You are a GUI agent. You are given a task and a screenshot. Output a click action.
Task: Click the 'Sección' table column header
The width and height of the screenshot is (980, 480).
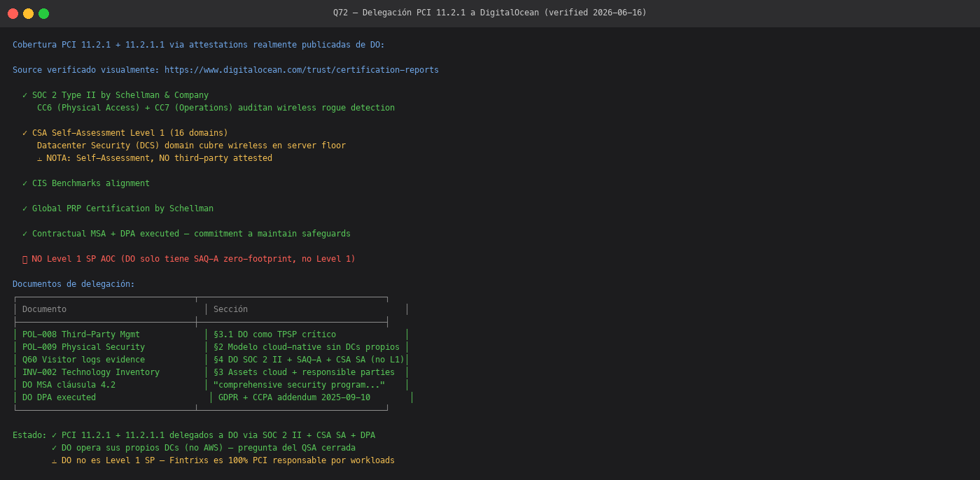[x=230, y=309]
